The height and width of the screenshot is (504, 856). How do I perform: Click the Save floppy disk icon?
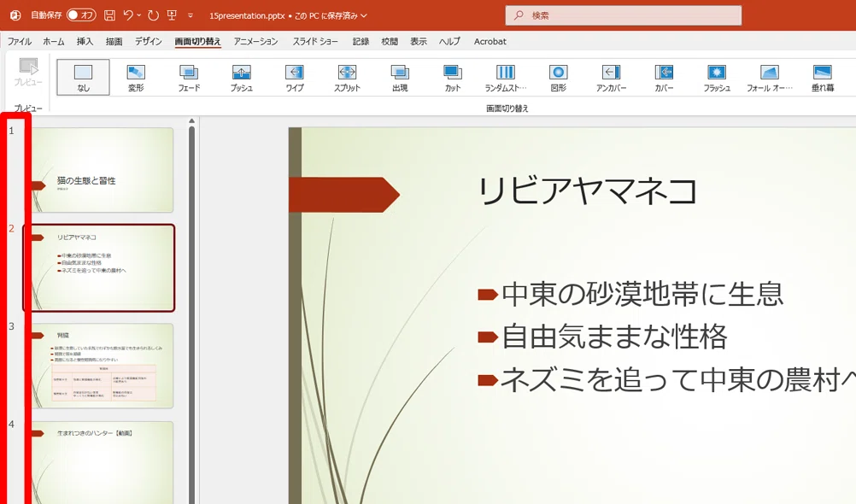pyautogui.click(x=109, y=15)
